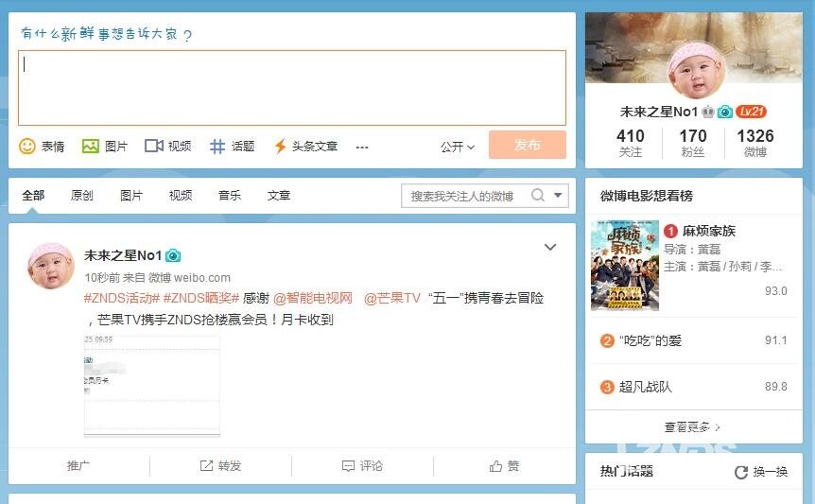The height and width of the screenshot is (504, 815).
Task: Click the 10秒前 post timestamp
Action: tap(102, 277)
